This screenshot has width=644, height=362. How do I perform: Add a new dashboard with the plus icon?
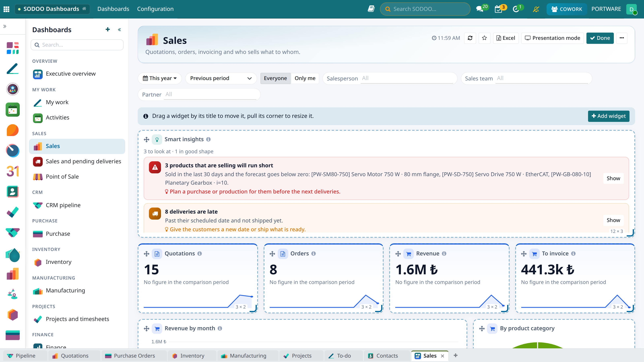point(107,30)
